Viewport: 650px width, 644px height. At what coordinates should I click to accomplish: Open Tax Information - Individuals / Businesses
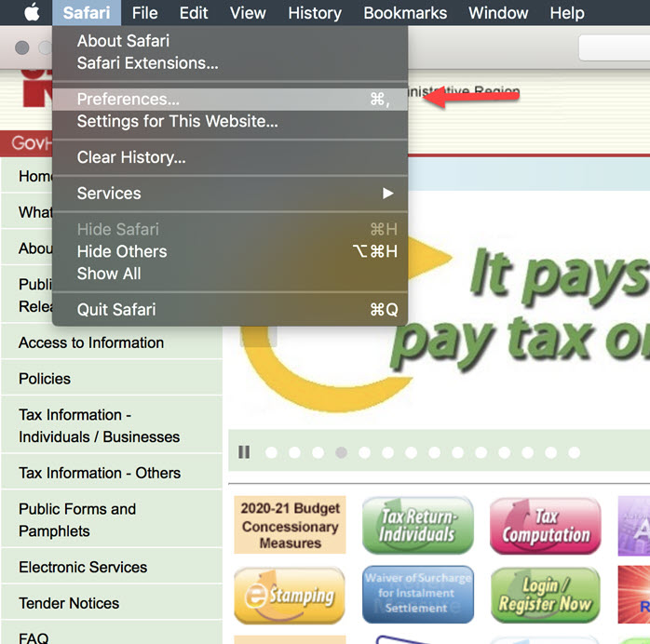pyautogui.click(x=112, y=425)
